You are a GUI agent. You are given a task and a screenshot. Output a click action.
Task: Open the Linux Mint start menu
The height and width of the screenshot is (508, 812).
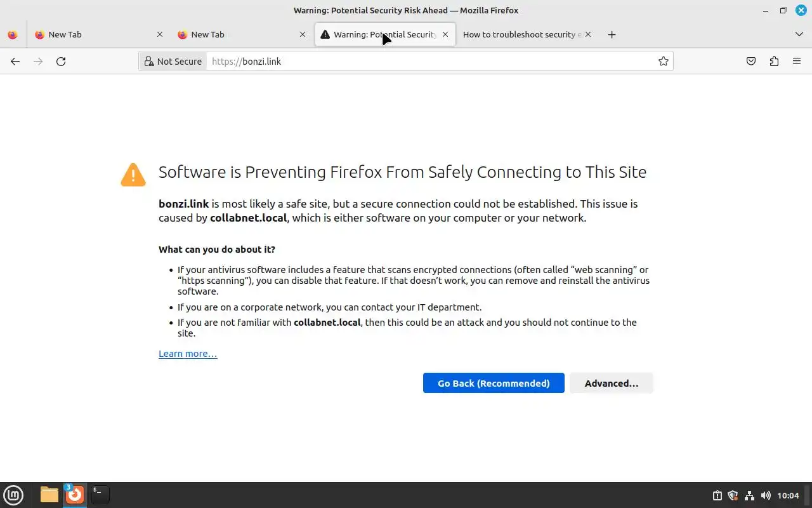coord(13,495)
